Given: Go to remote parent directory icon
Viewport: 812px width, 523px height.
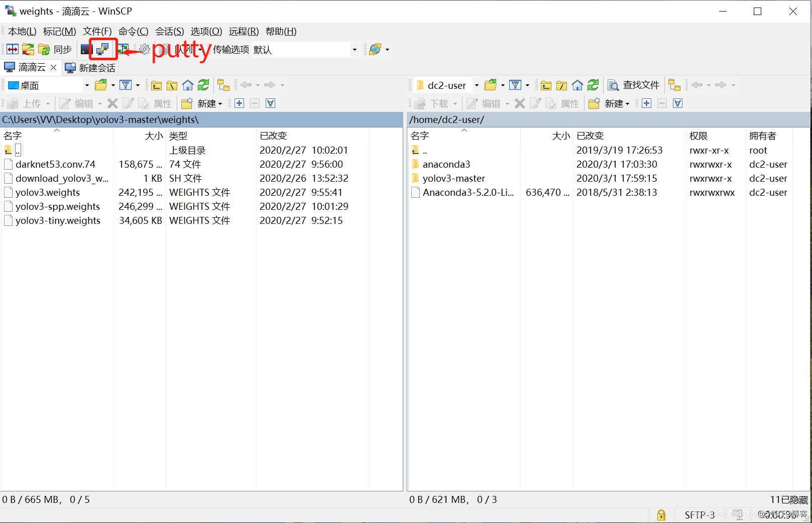Looking at the screenshot, I should (x=546, y=85).
